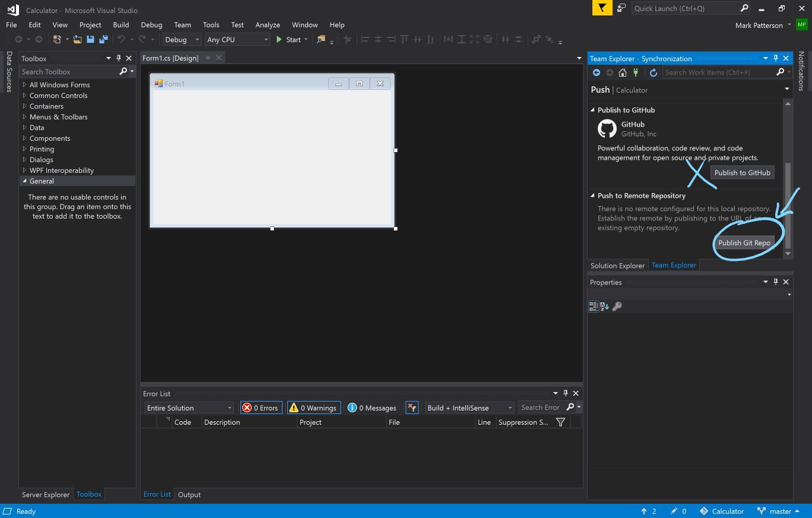Expand the All Windows Forms toolbox group

[x=24, y=85]
